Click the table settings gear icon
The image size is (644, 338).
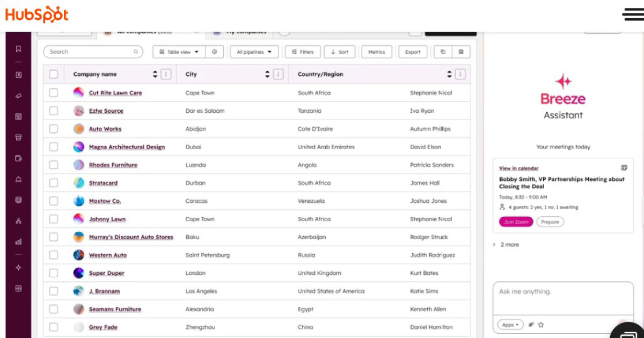(x=214, y=52)
